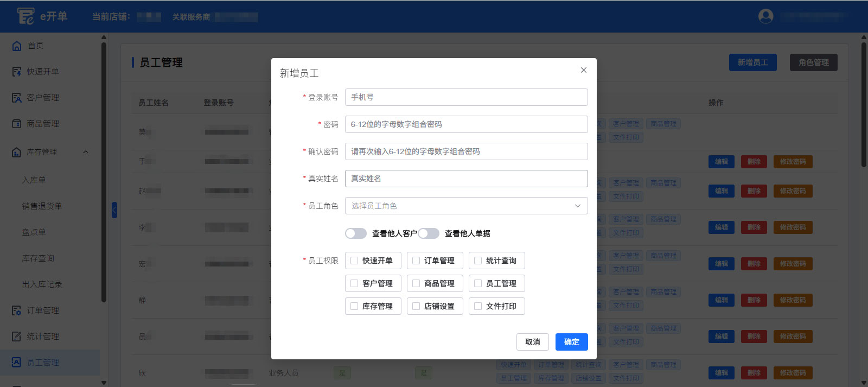Screen dimensions: 868x387
Task: Enable the 查看他人单据 switch
Action: click(x=429, y=233)
